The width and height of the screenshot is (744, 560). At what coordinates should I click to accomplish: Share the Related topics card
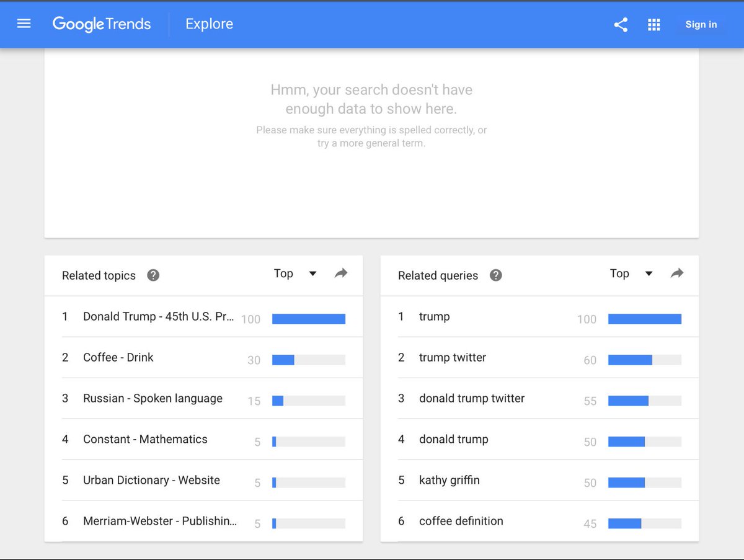coord(341,273)
